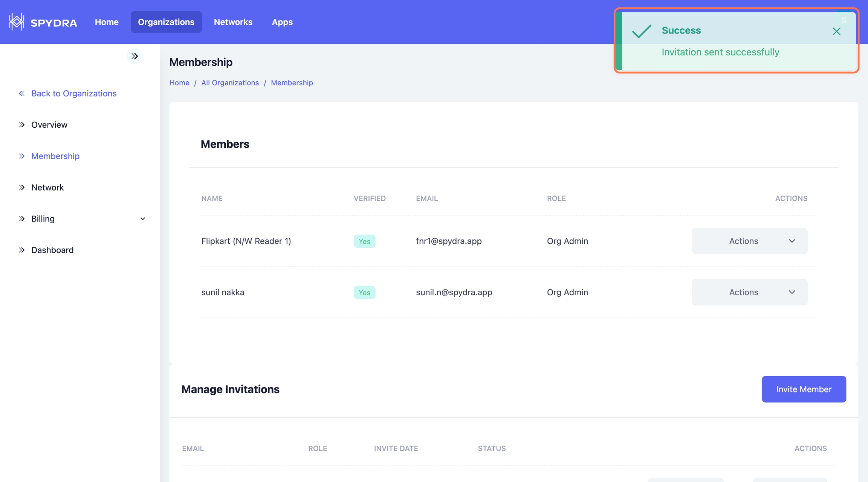Toggle the sidebar collapse double-chevron button
Viewport: 868px width, 482px height.
134,56
